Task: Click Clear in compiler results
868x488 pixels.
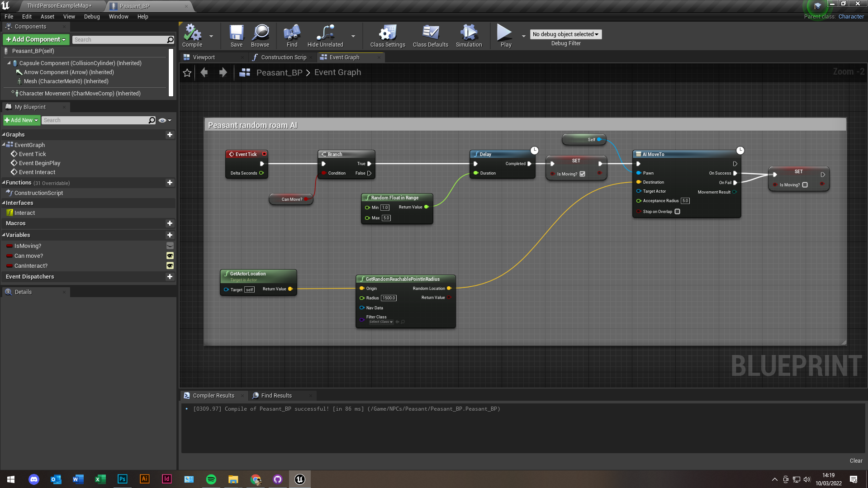Action: click(856, 461)
